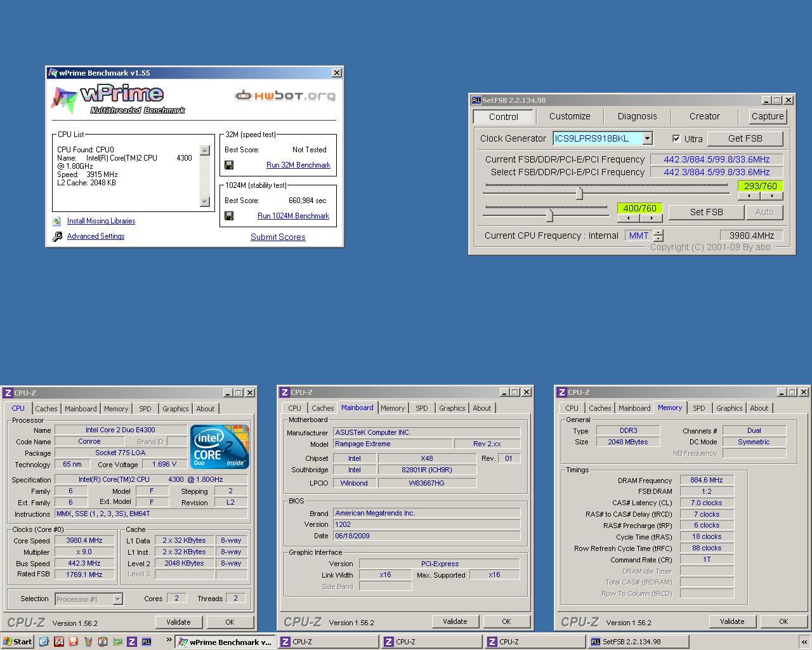Click the wPrime Benchmark taskbar button
This screenshot has width=812, height=650.
click(225, 642)
